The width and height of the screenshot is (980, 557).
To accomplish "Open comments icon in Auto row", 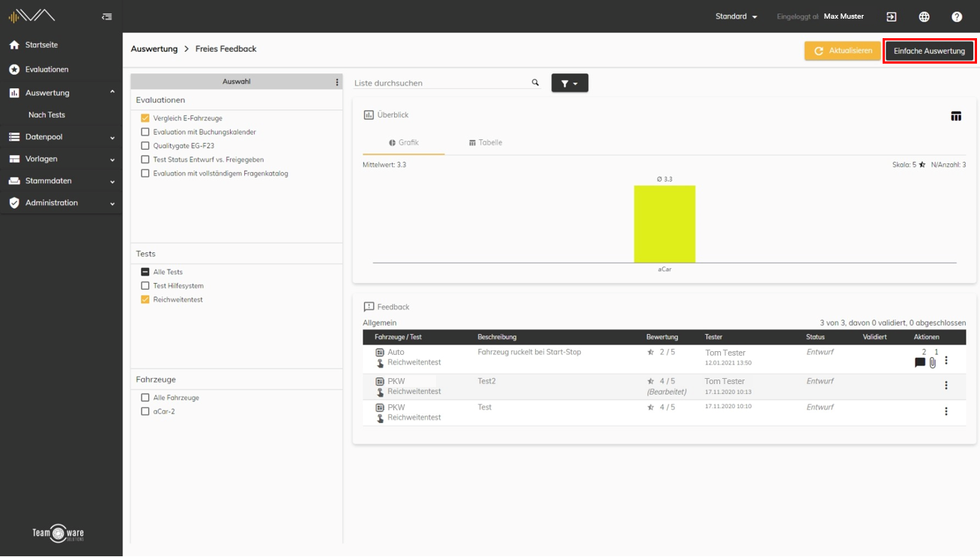I will tap(920, 363).
